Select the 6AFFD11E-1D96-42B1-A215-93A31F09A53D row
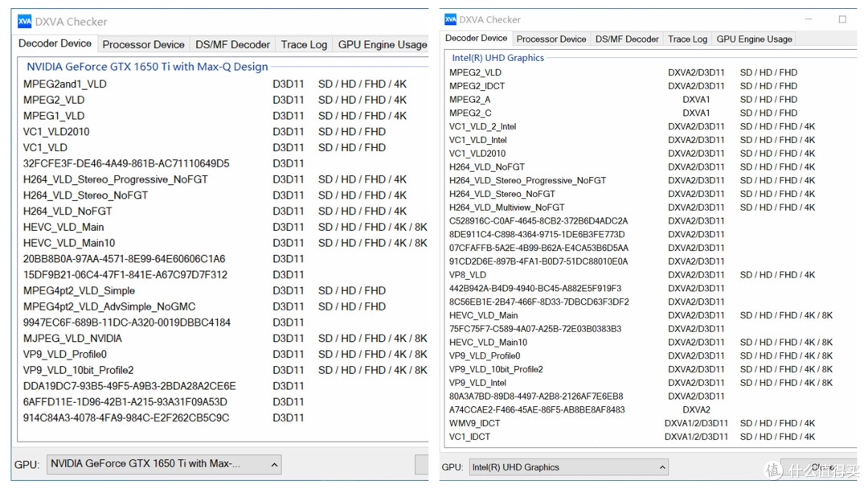The image size is (868, 489). click(164, 402)
